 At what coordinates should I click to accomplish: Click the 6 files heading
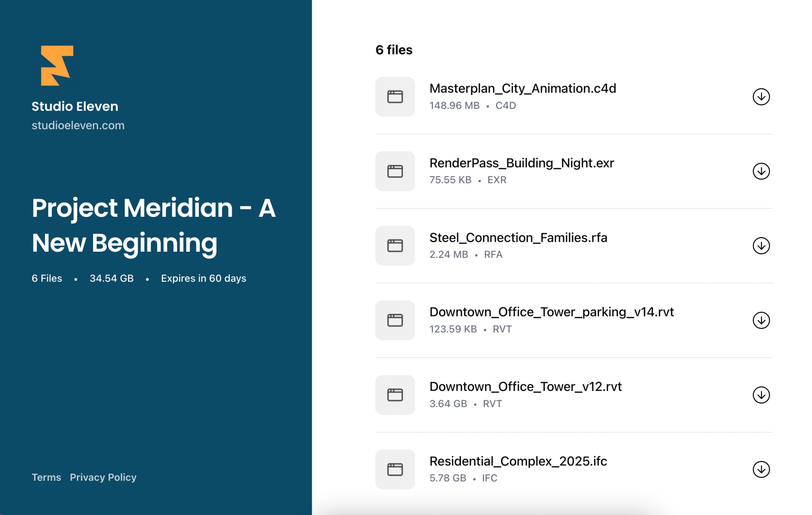(x=394, y=50)
